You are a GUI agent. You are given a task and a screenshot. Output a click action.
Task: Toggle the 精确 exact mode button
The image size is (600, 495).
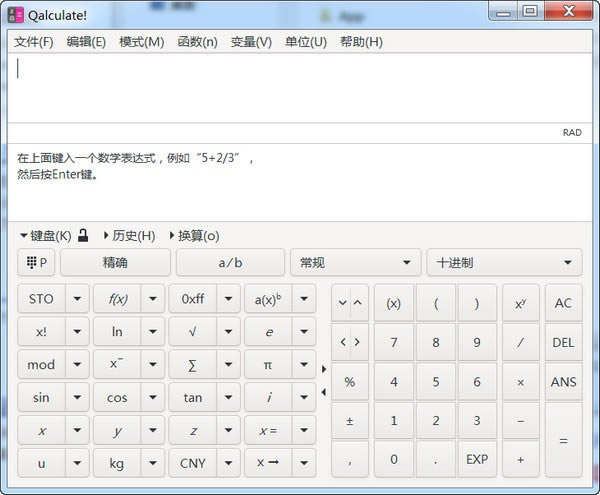115,262
